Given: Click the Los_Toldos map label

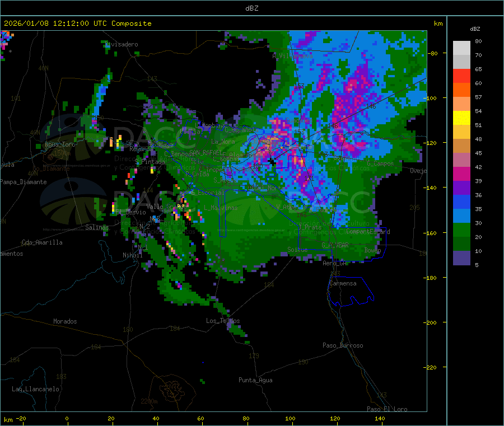Looking at the screenshot, I should pos(223,321).
